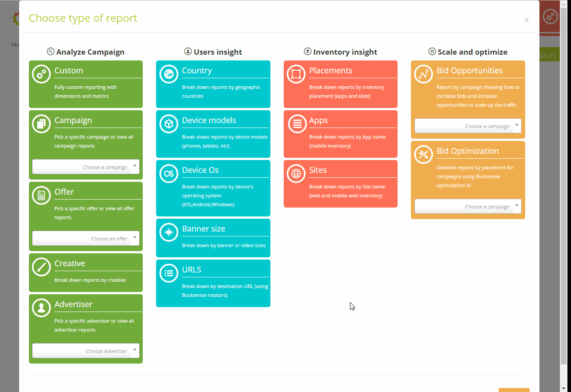The image size is (571, 392).
Task: Click the Device Os icon
Action: coord(169,174)
